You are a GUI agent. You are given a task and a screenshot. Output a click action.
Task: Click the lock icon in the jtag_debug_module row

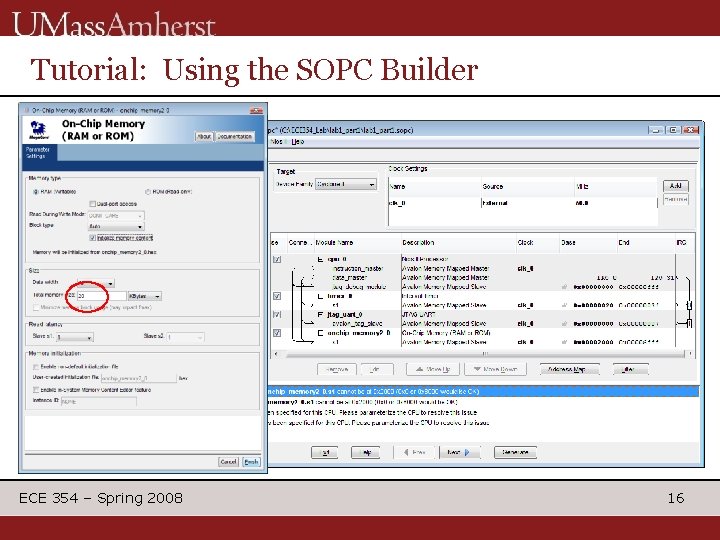point(565,287)
